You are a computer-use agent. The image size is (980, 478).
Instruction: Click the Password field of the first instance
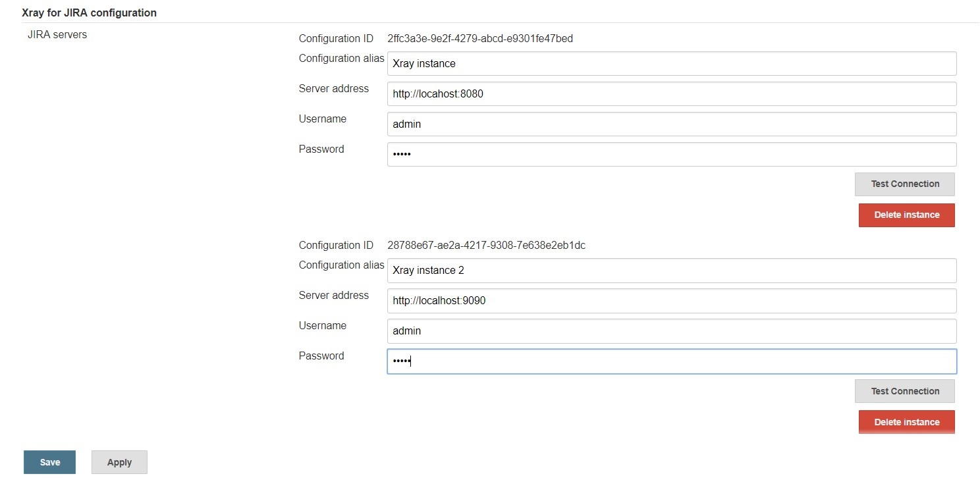[x=672, y=155]
